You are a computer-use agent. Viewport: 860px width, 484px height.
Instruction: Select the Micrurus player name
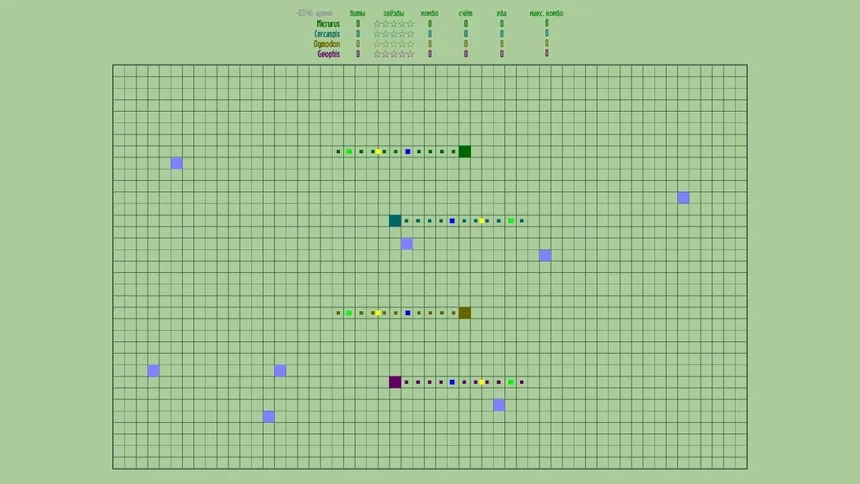[328, 24]
